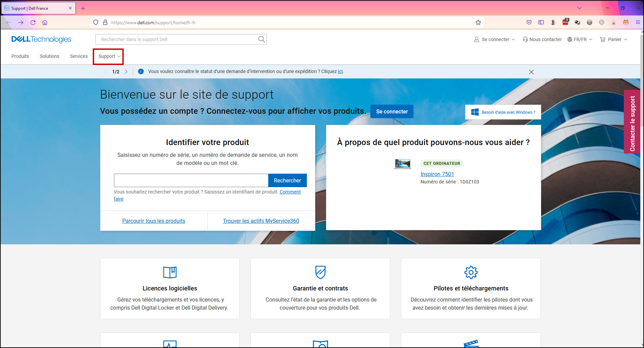Show previous banner message with left chevron
This screenshot has width=644, height=348.
click(106, 72)
